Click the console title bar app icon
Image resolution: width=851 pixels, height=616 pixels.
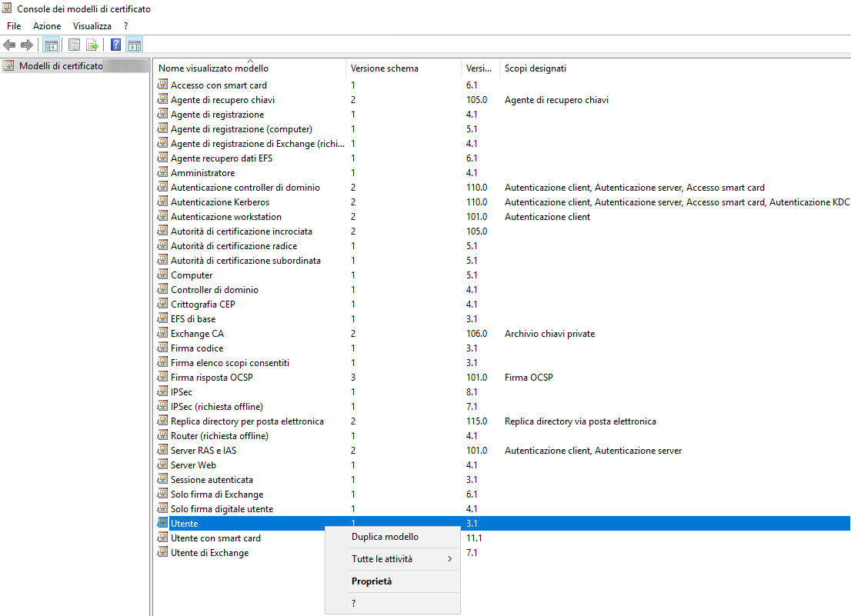click(x=7, y=8)
